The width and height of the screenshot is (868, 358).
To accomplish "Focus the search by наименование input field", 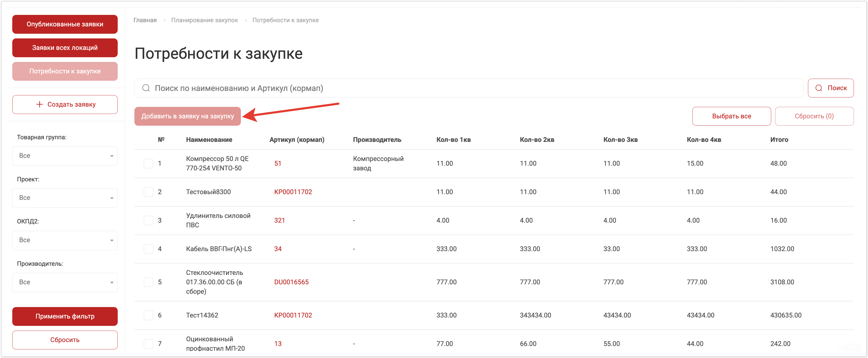I will [472, 88].
